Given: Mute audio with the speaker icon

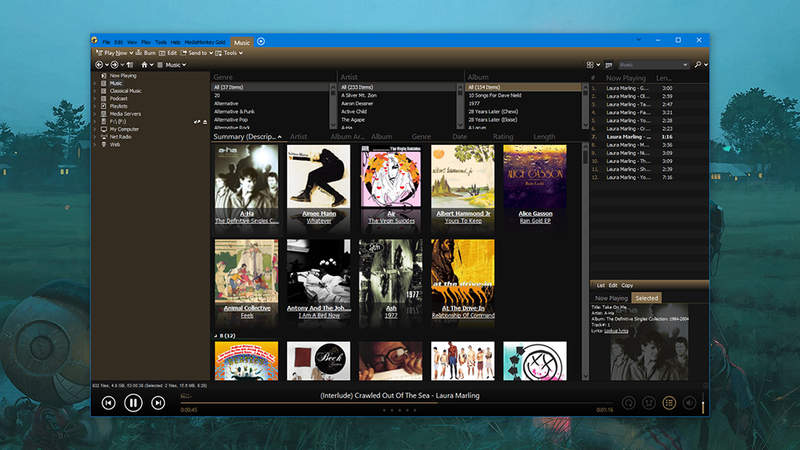Looking at the screenshot, I should [x=689, y=403].
